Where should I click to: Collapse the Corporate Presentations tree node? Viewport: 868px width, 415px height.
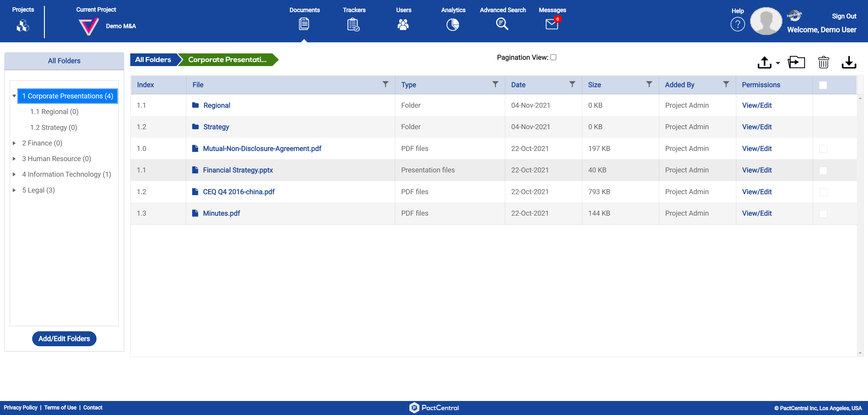click(14, 96)
